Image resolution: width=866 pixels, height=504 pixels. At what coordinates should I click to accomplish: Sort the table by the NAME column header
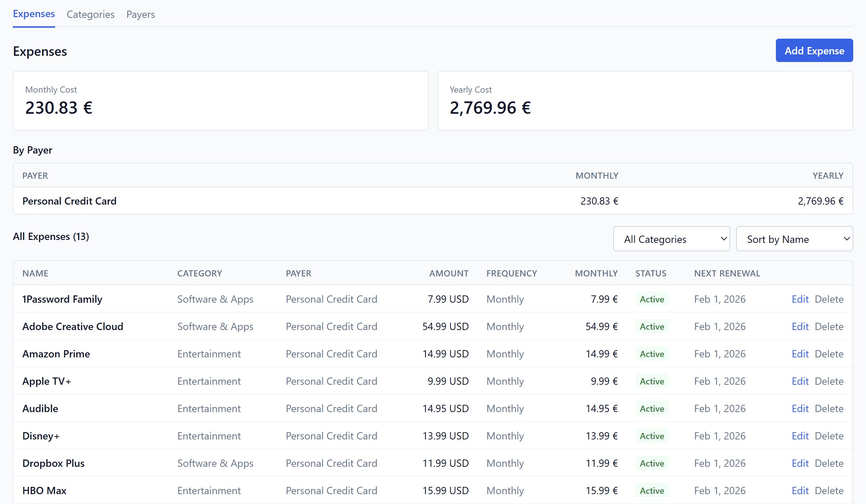click(35, 273)
